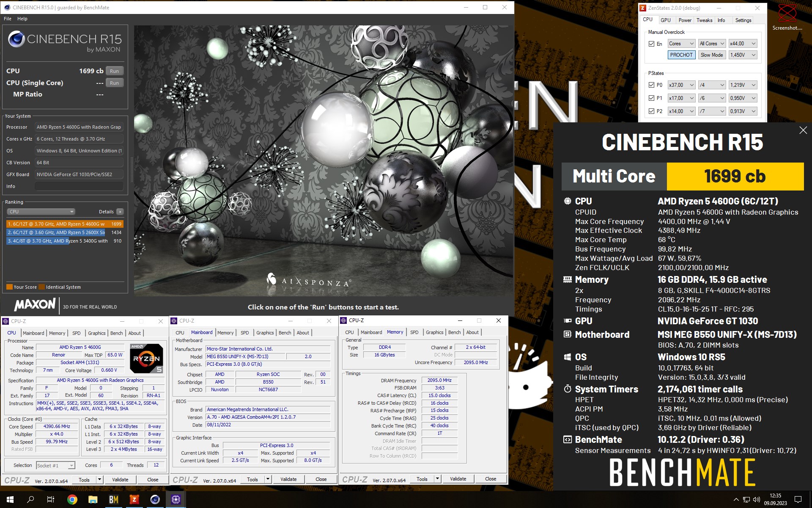Click Ryzen 5 logo in CPU-Z

click(146, 358)
